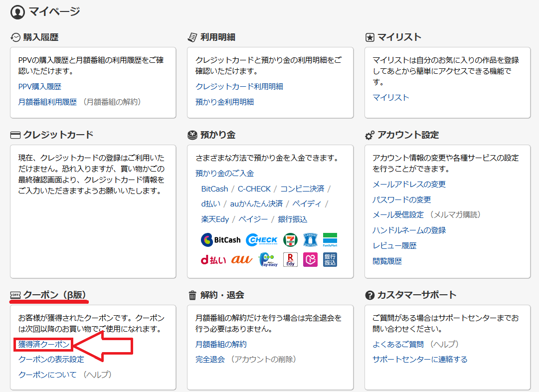Open パスワードの変更 link
The width and height of the screenshot is (539, 392).
[402, 199]
